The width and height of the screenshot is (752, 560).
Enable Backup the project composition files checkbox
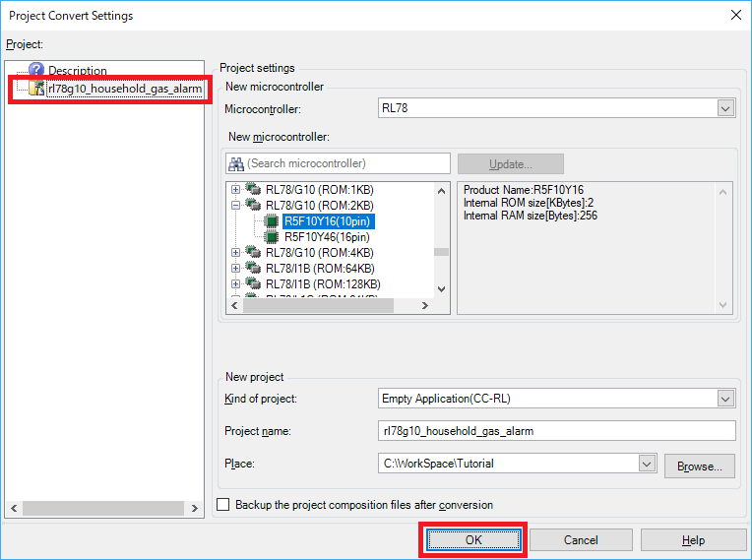(223, 504)
